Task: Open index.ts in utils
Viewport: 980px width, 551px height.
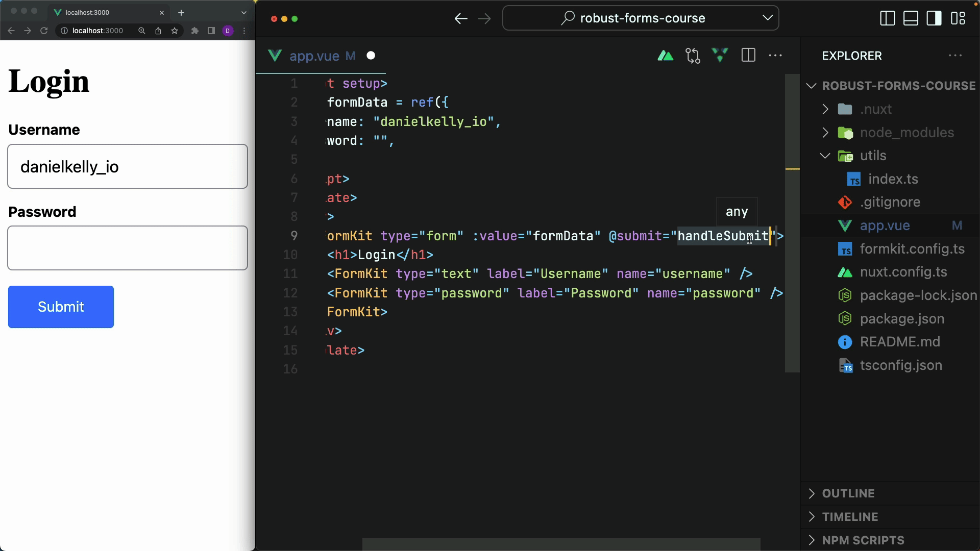Action: tap(890, 179)
